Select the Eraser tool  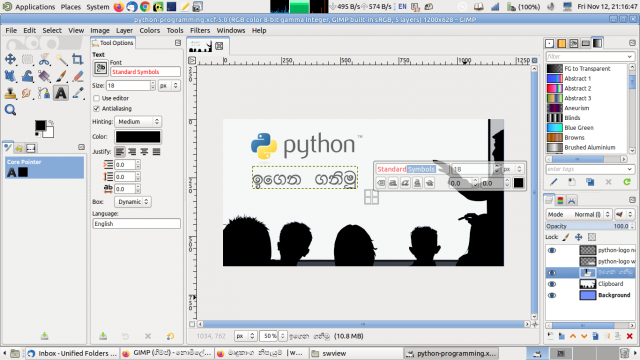[x=78, y=76]
